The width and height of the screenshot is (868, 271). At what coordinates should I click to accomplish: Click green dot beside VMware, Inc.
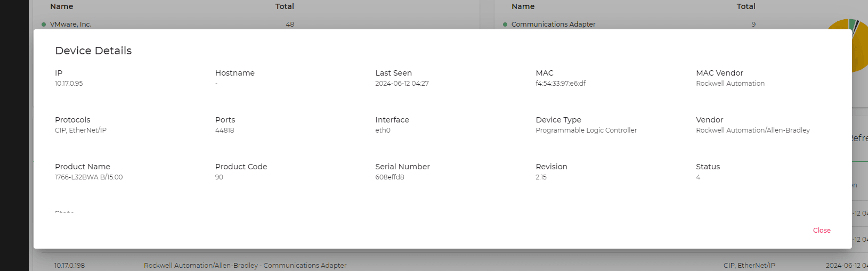tap(44, 24)
